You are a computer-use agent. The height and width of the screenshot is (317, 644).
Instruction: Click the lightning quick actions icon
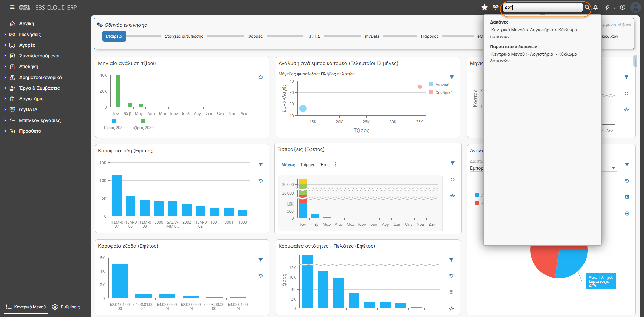coord(607,7)
